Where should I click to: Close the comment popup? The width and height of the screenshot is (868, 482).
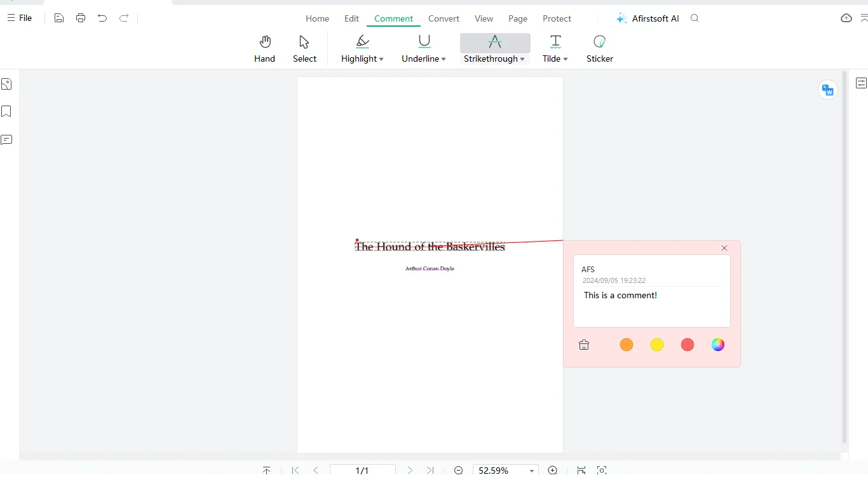click(x=724, y=248)
